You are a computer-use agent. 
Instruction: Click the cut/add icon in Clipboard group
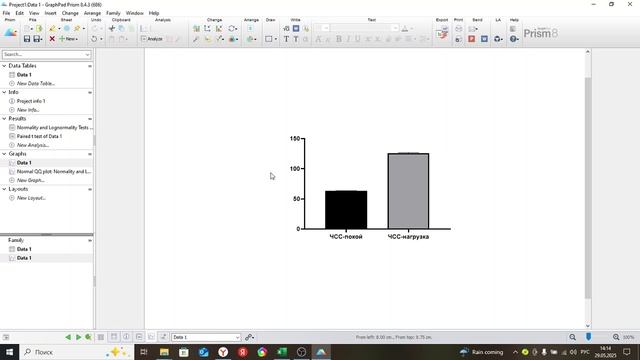point(112,29)
